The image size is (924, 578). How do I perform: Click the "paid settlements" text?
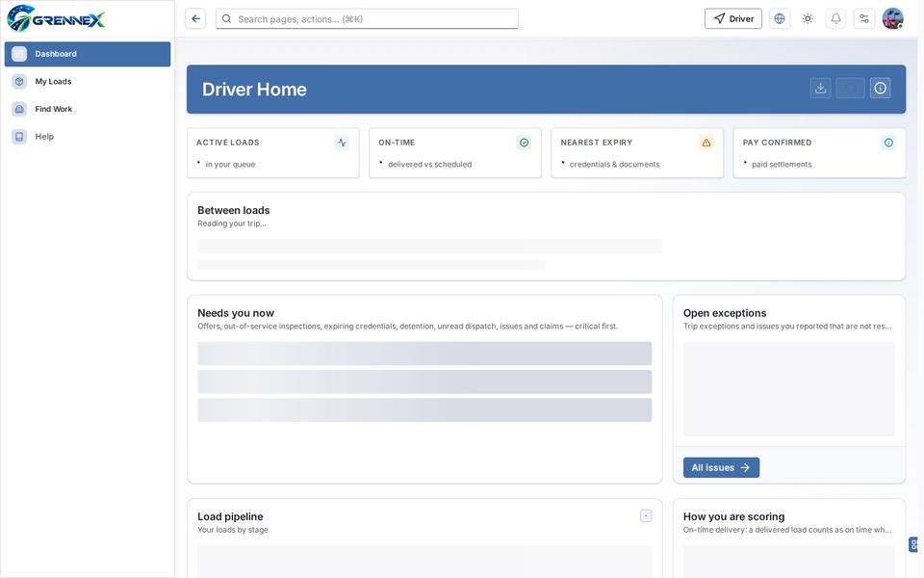pos(782,165)
